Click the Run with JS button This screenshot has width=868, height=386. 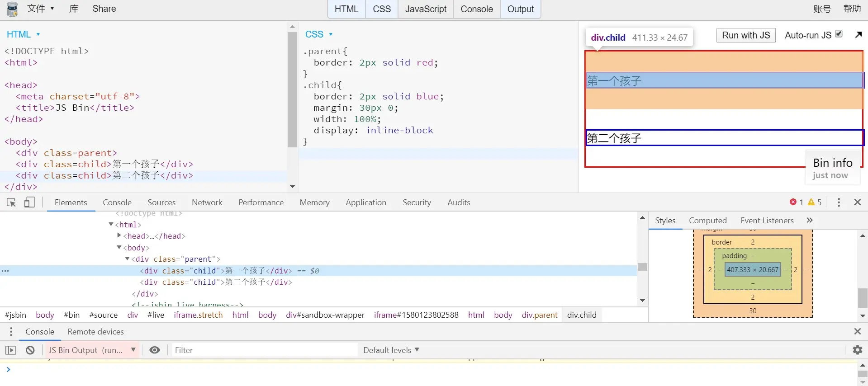pyautogui.click(x=746, y=35)
